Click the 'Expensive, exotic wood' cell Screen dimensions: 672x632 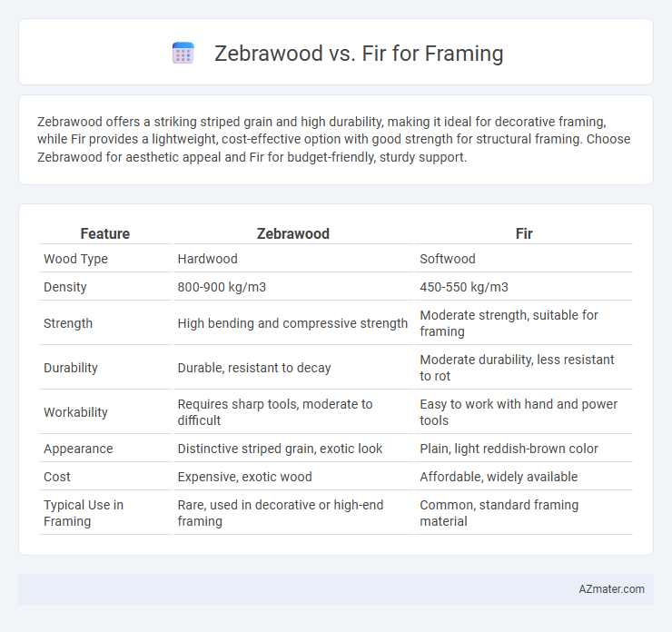244,477
